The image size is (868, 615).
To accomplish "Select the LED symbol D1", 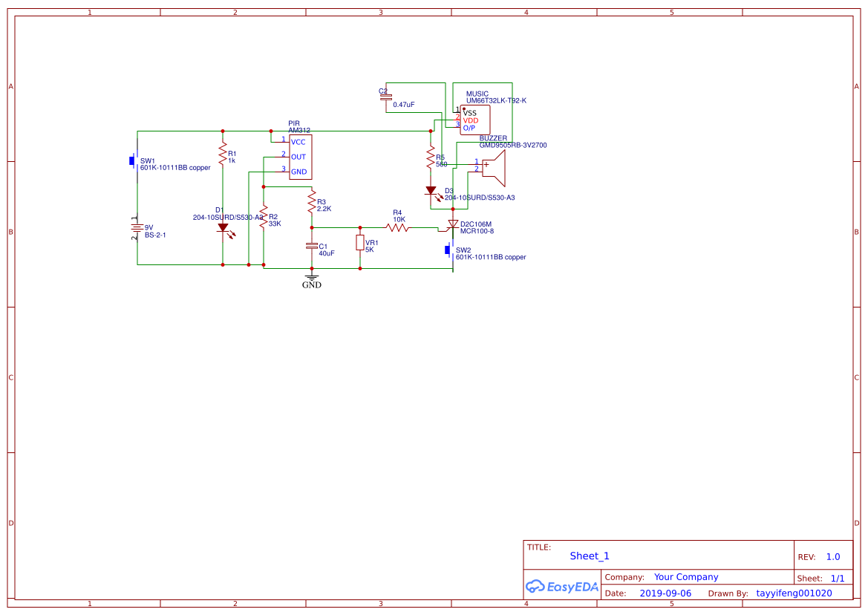I will tap(224, 227).
